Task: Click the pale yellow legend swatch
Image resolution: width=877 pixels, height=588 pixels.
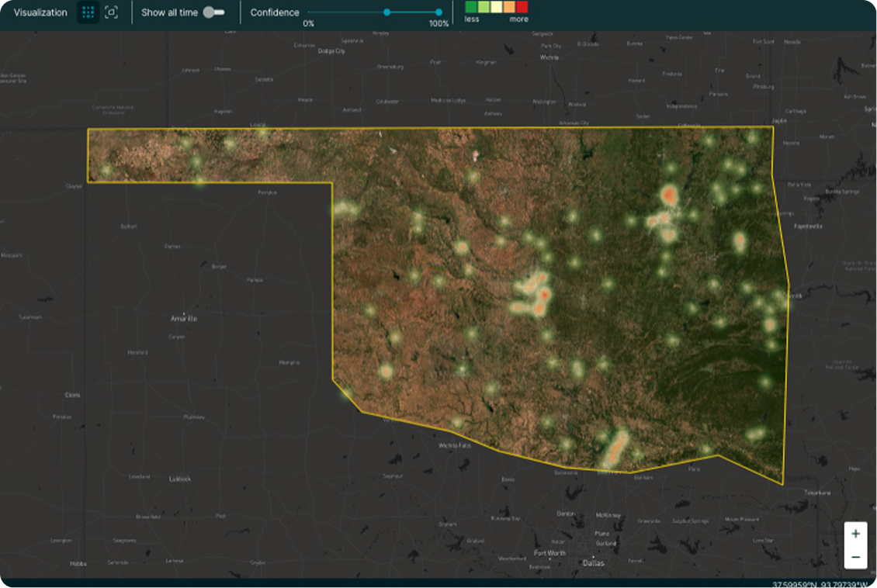Action: (496, 7)
